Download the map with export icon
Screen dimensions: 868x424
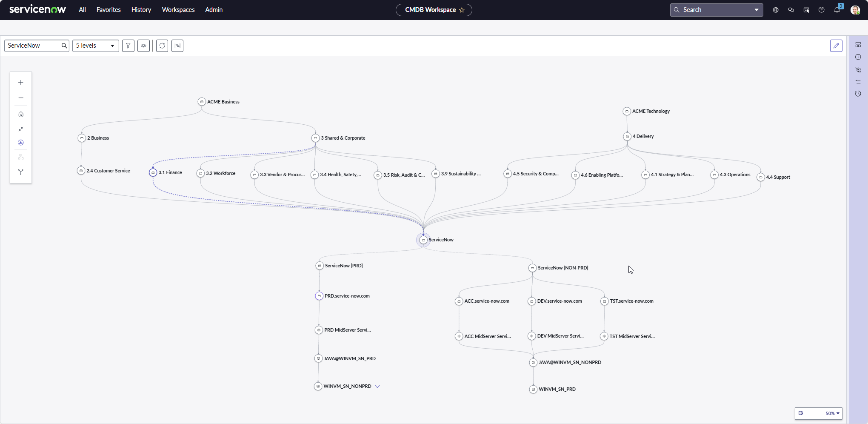point(20,143)
